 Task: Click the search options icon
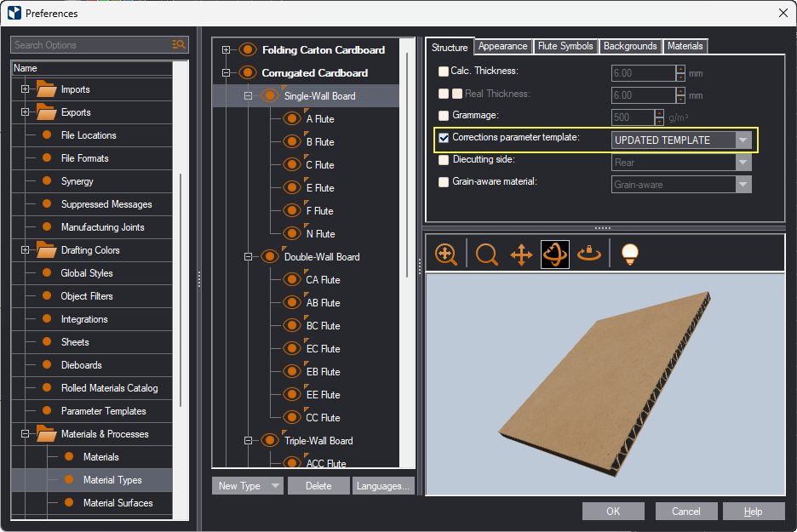pyautogui.click(x=179, y=45)
